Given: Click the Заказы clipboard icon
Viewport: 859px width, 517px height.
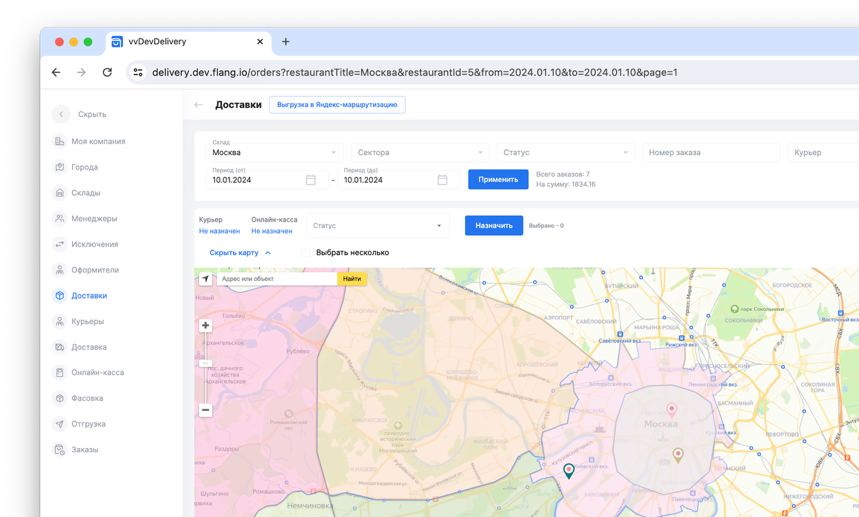Looking at the screenshot, I should pyautogui.click(x=60, y=450).
